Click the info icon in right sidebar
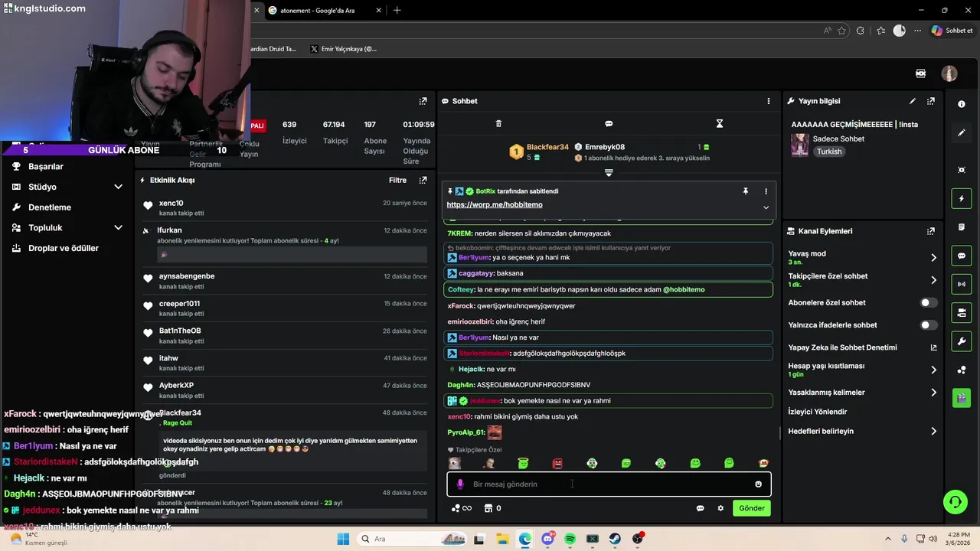The height and width of the screenshot is (551, 980). [x=962, y=104]
